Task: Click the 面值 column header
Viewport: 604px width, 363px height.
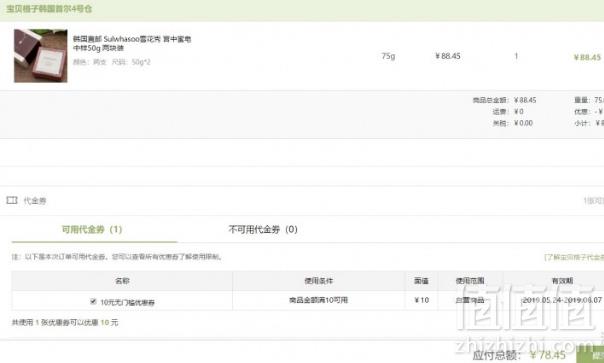Action: pos(421,281)
